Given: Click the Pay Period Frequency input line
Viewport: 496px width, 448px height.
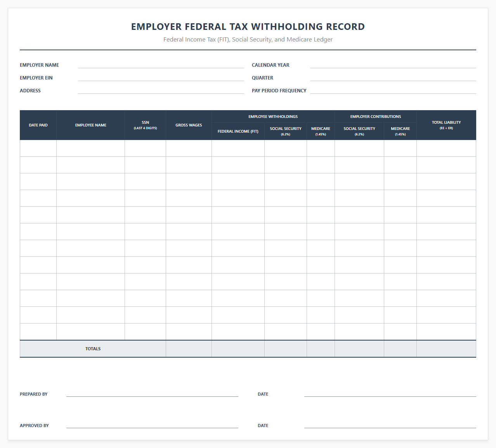Looking at the screenshot, I should click(393, 90).
